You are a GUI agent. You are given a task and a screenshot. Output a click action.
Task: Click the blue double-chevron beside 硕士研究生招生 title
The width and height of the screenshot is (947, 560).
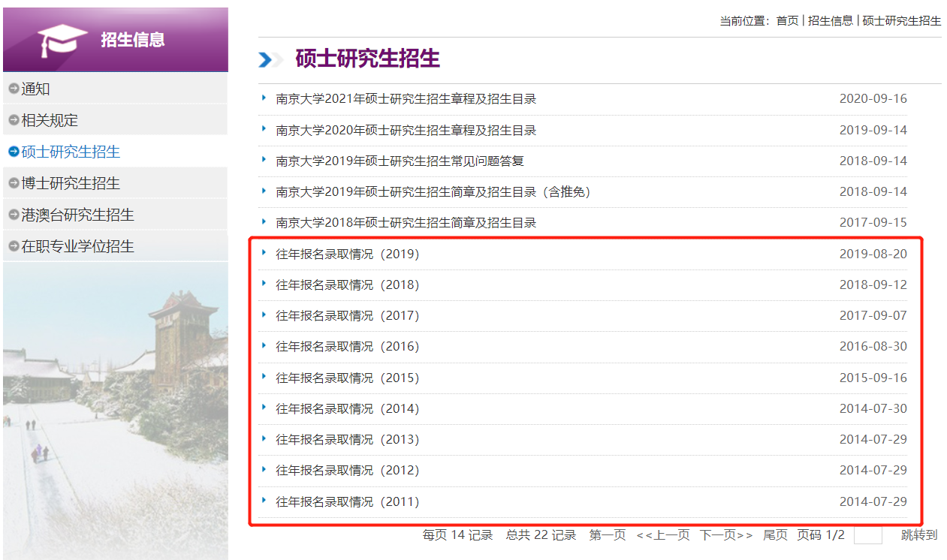pyautogui.click(x=269, y=59)
